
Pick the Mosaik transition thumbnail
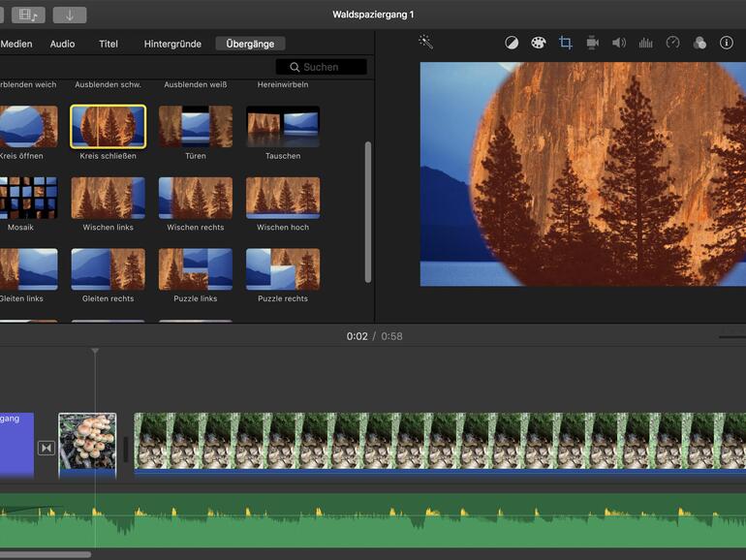pos(28,198)
